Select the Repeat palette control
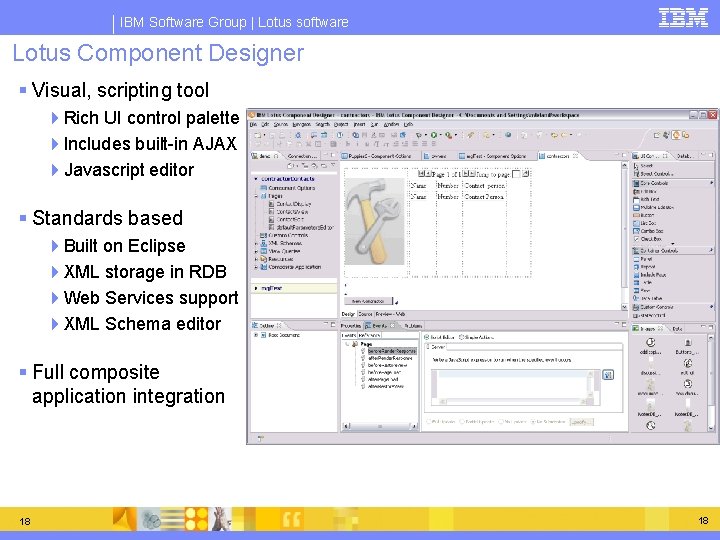This screenshot has width=720, height=540. coord(644,266)
